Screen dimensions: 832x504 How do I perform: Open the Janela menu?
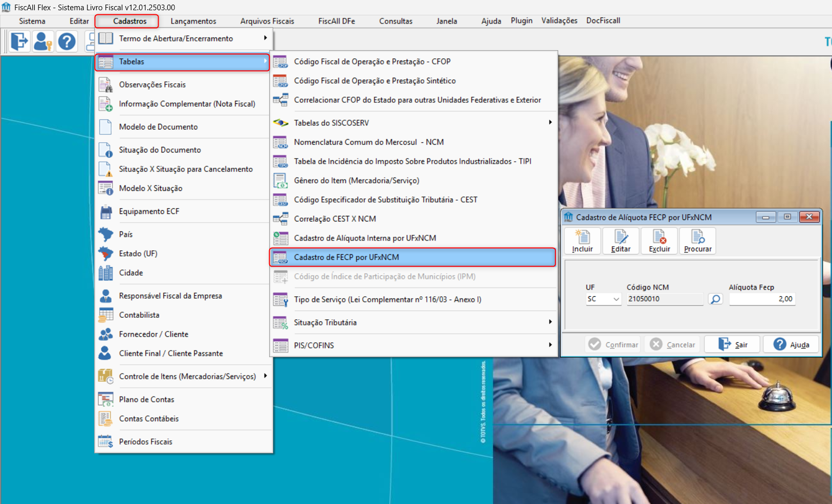[447, 21]
